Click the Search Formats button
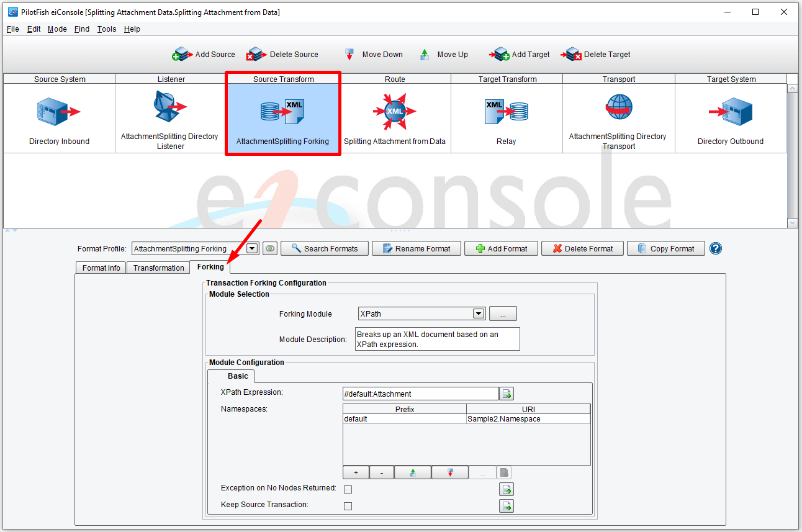The height and width of the screenshot is (532, 802). tap(324, 248)
